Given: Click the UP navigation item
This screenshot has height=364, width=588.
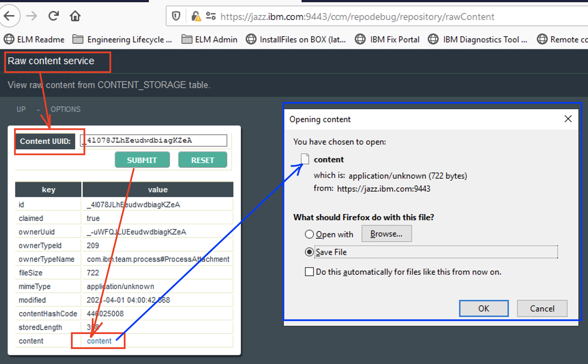Looking at the screenshot, I should 21,109.
